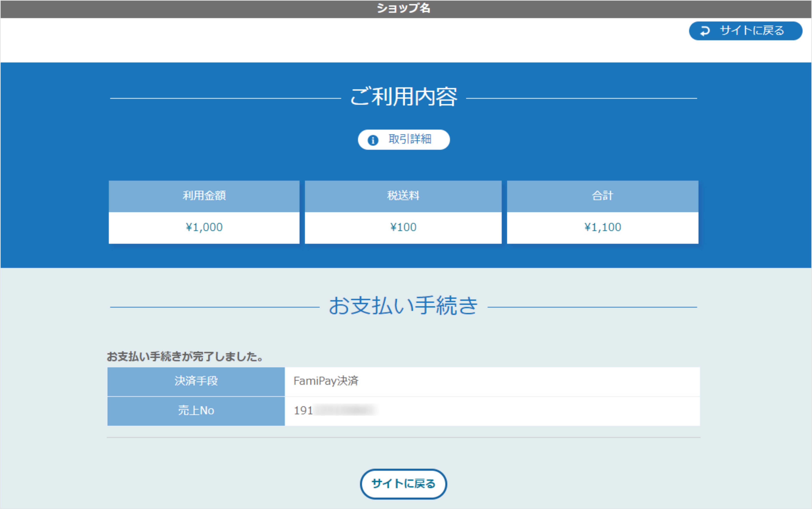The width and height of the screenshot is (812, 509).
Task: Click the ショップ名 header bar
Action: pyautogui.click(x=404, y=9)
